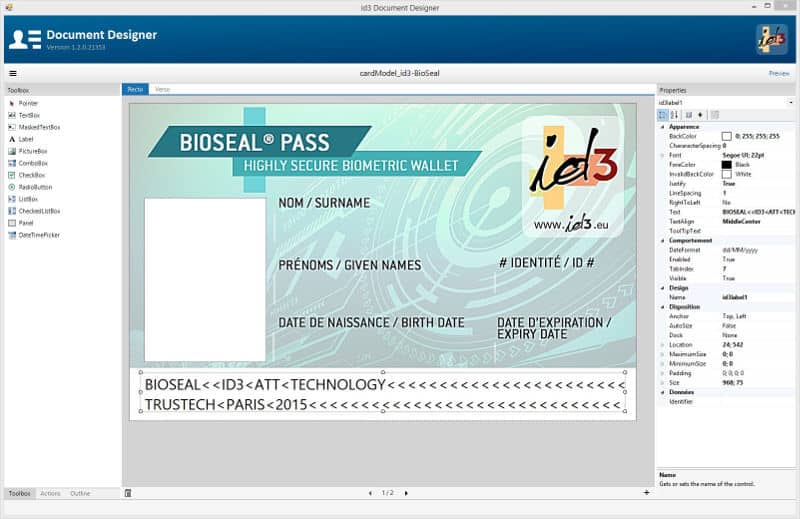Open the hamburger menu icon
The width and height of the screenshot is (800, 519).
pyautogui.click(x=13, y=73)
